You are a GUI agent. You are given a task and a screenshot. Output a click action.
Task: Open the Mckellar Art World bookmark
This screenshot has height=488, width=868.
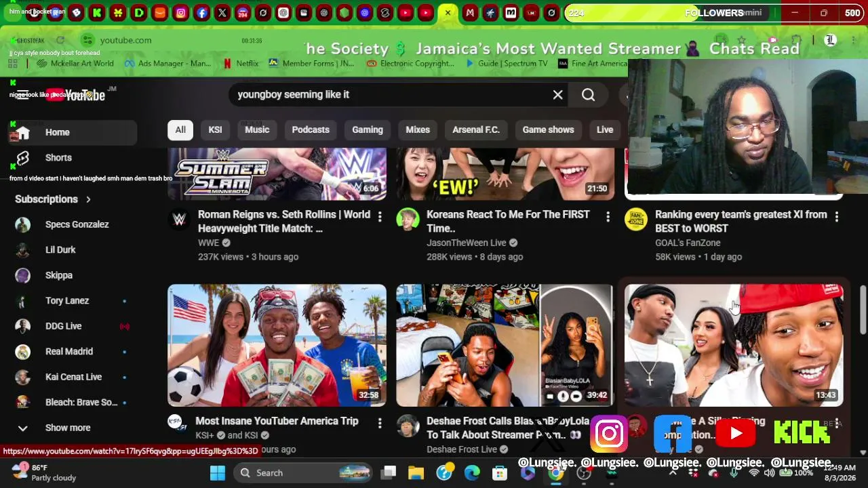pyautogui.click(x=76, y=64)
